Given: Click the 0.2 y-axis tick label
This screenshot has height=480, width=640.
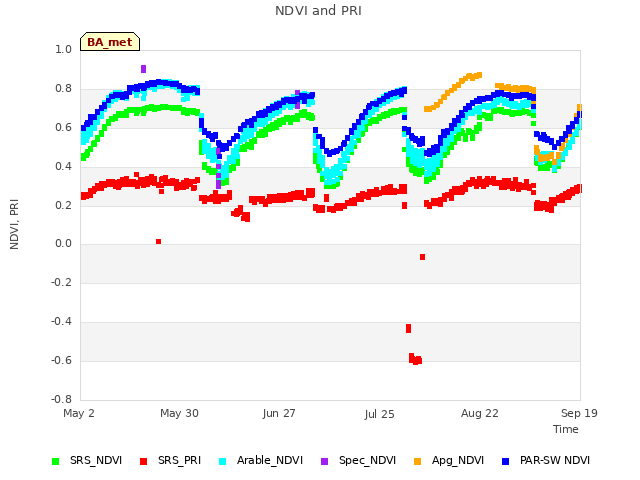Looking at the screenshot, I should (63, 205).
